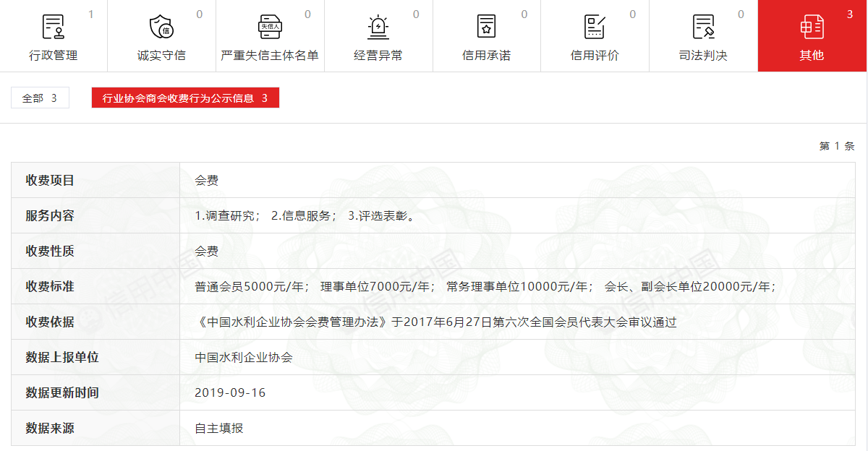This screenshot has width=868, height=451.
Task: Click the 经营异常 alarm light icon
Action: [x=378, y=27]
